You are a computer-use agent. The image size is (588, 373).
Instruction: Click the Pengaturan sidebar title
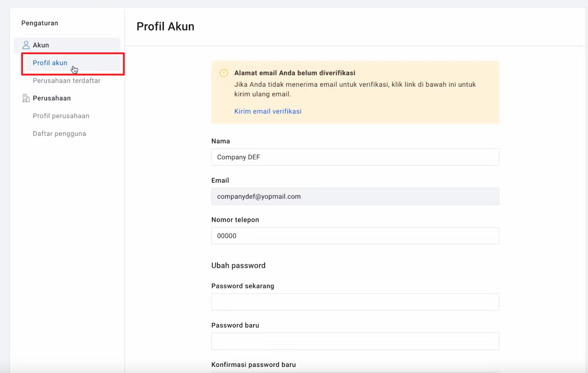(x=40, y=23)
